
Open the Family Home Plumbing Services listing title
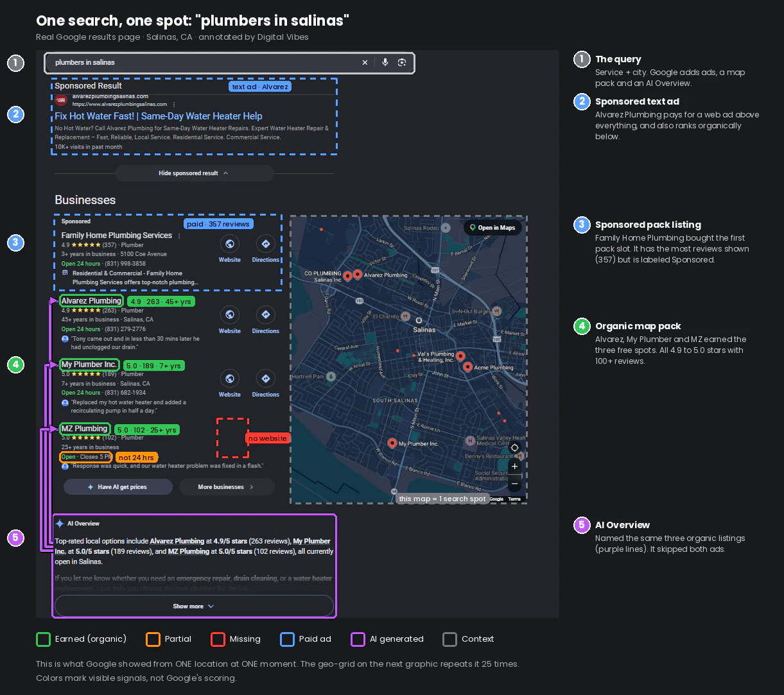[117, 236]
